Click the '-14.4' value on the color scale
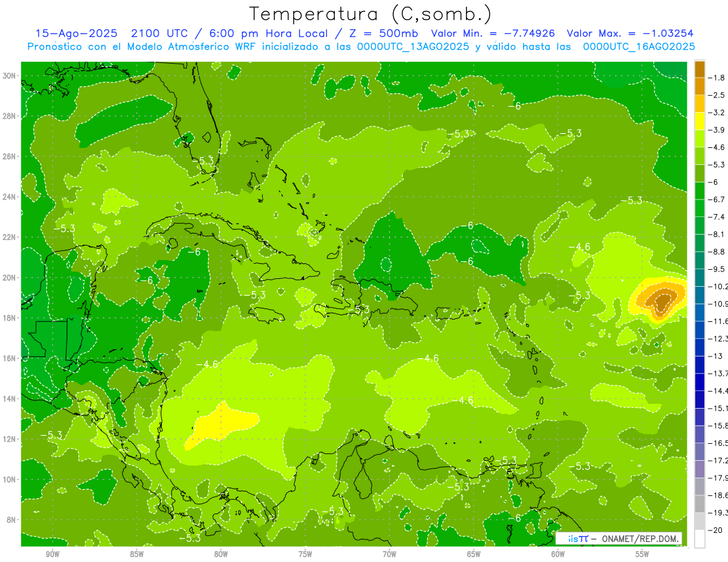 (718, 391)
